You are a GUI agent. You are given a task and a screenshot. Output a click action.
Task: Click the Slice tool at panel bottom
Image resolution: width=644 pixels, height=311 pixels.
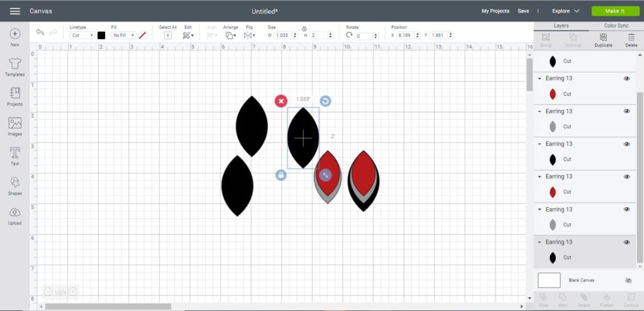tap(543, 300)
